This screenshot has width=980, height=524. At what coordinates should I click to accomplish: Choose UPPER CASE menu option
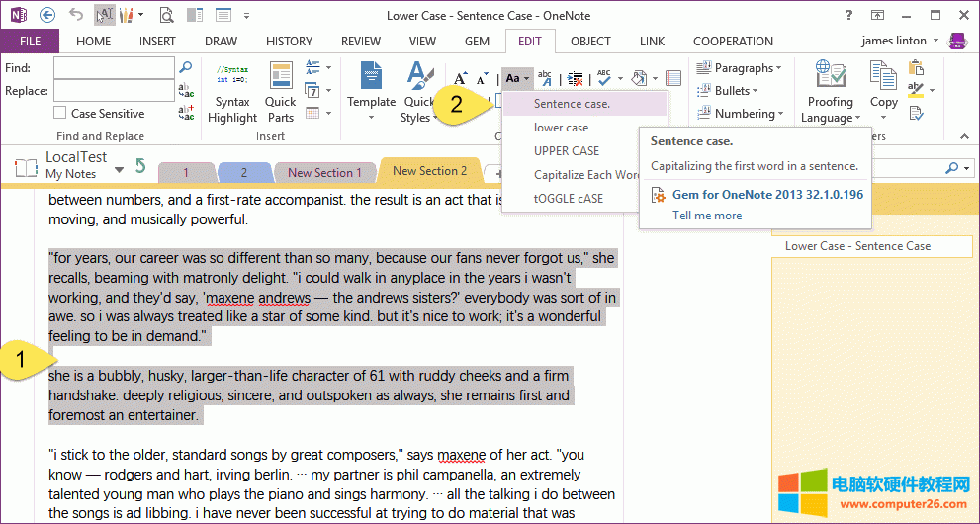pyautogui.click(x=567, y=151)
